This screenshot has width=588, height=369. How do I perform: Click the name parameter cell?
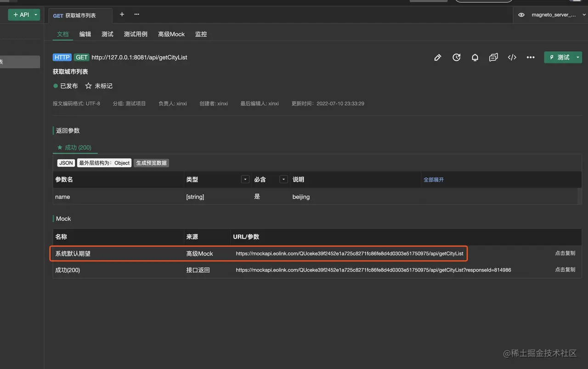(x=62, y=197)
